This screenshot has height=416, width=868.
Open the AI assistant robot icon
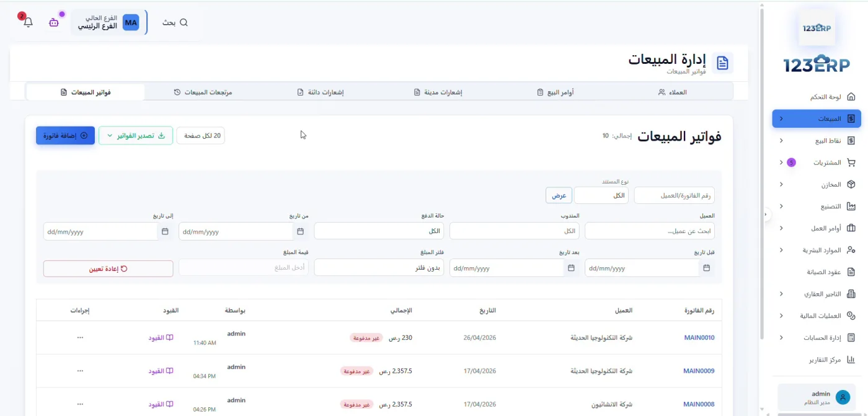(x=54, y=22)
